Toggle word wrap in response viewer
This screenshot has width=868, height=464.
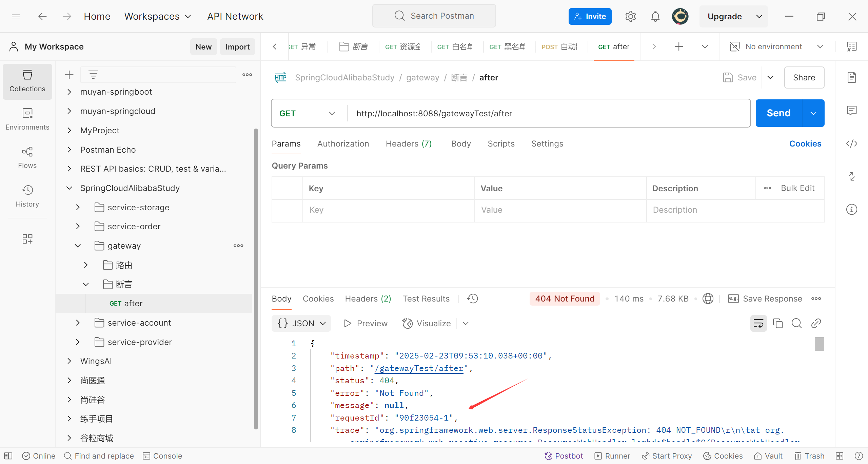758,323
